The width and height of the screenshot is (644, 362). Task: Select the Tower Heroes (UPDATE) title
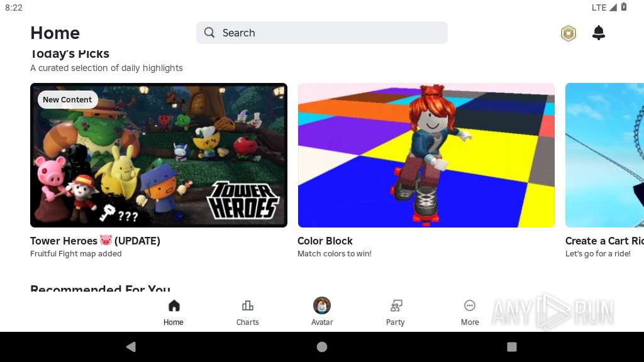pyautogui.click(x=96, y=241)
